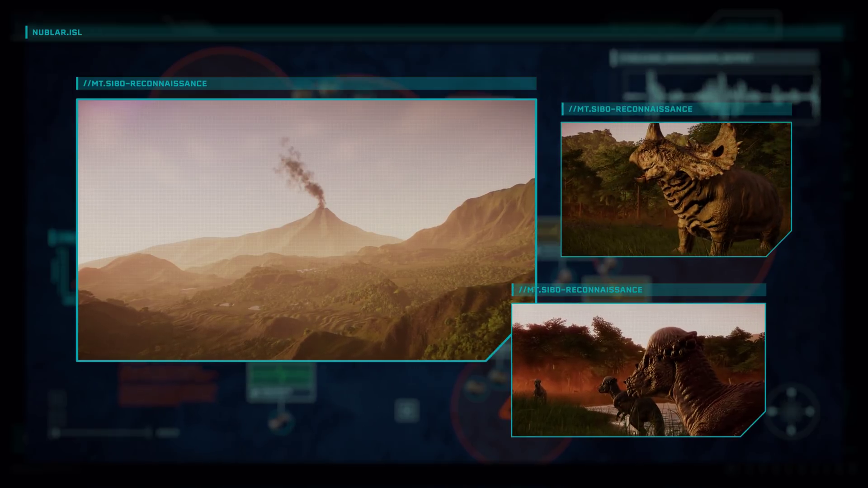
Task: Click the MT.SIBO-RECONNAISSANCE label above the dome-headed dinosaurs image
Action: [x=580, y=290]
